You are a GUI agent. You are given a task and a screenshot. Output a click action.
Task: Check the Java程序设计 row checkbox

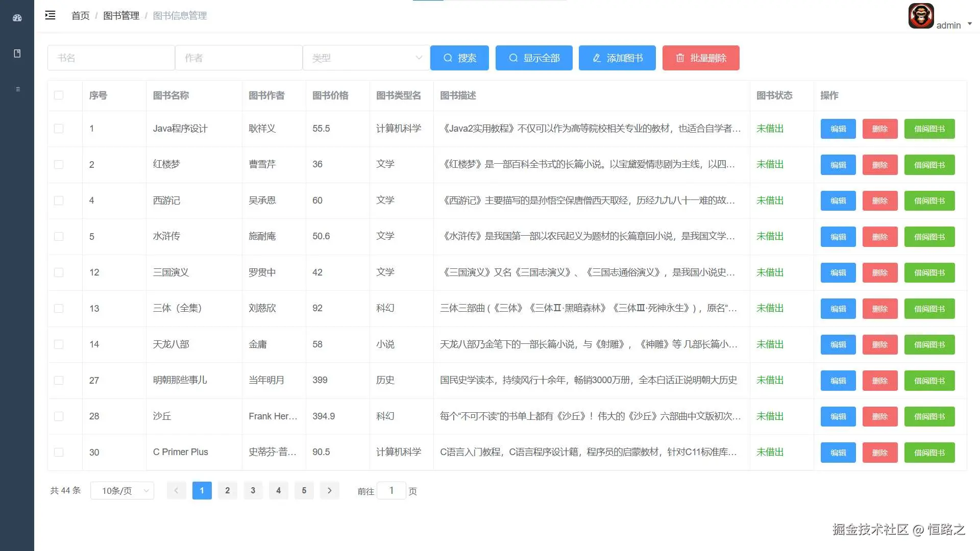coord(59,129)
